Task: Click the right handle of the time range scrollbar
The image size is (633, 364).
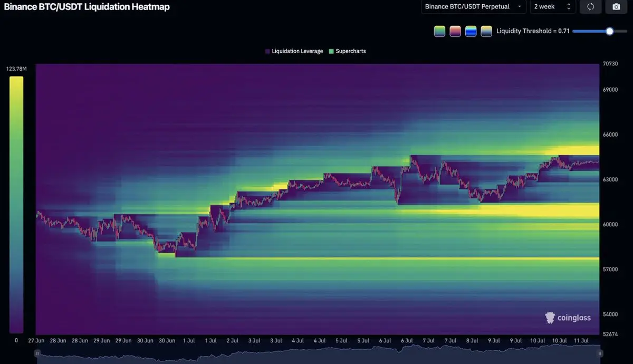Action: (599, 353)
